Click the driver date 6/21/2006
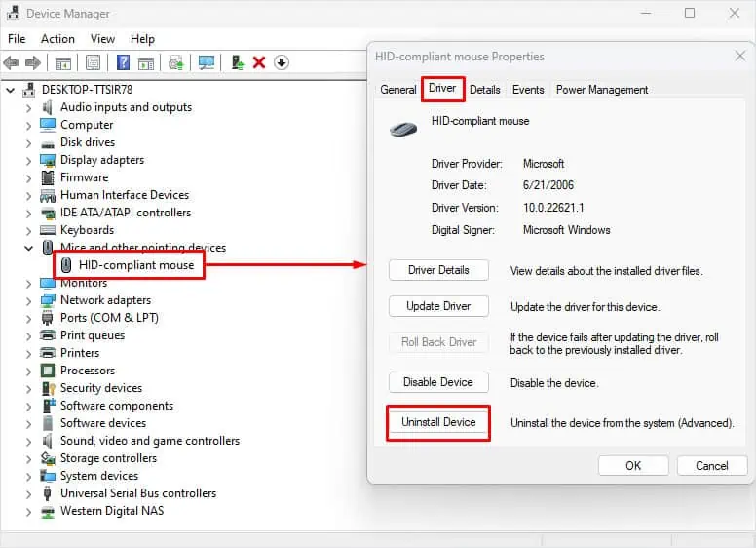The height and width of the screenshot is (548, 756). [548, 185]
